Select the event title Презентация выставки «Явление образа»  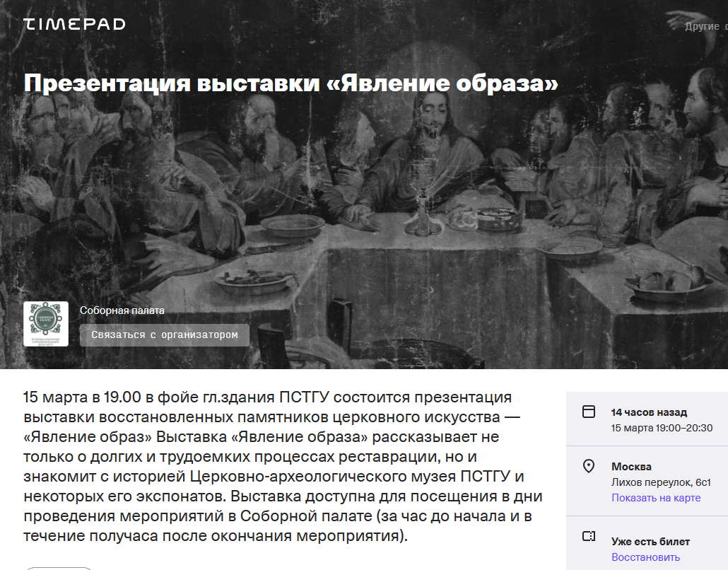[x=290, y=83]
